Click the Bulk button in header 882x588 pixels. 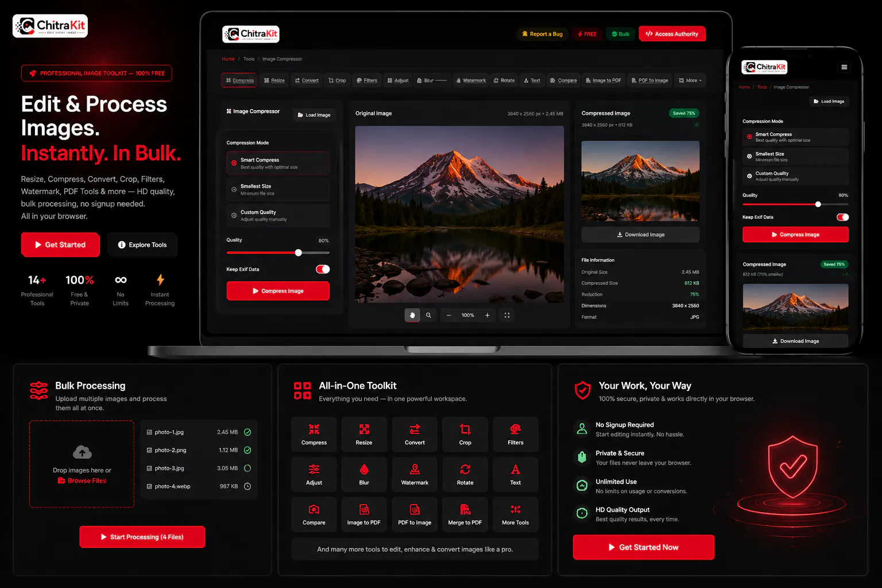coord(620,34)
